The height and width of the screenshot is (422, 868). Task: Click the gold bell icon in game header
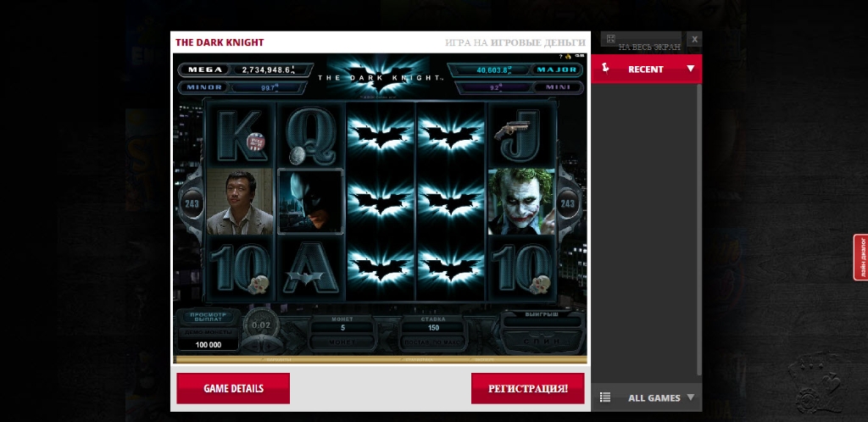click(568, 57)
